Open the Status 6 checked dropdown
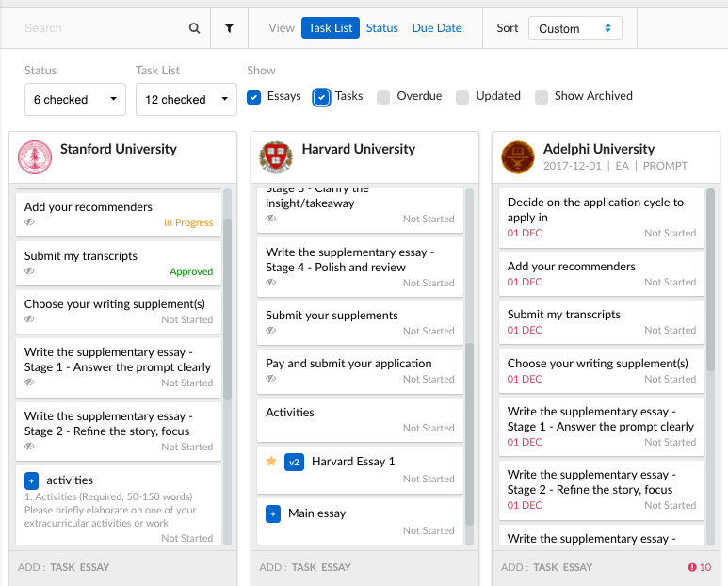 75,99
